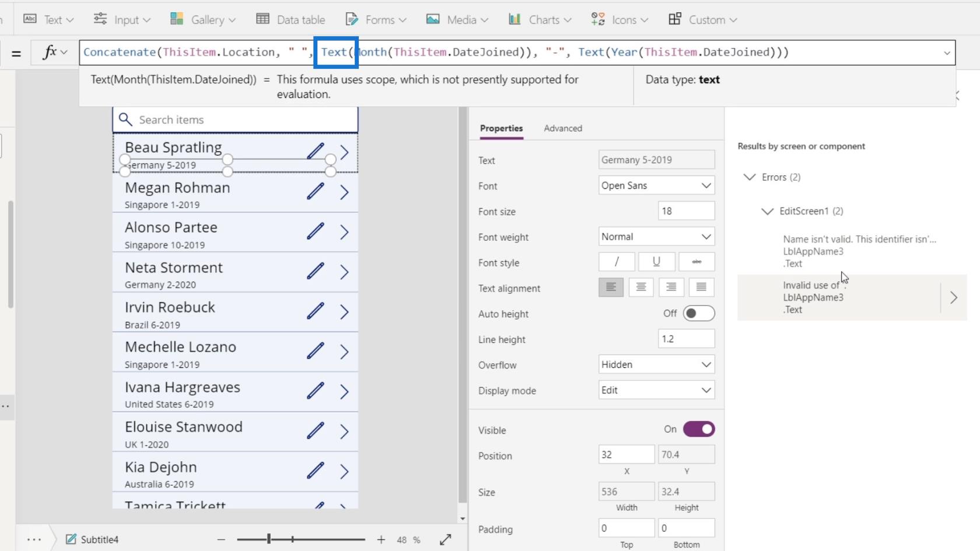Click edit pencil for Megan Rohman

[316, 191]
